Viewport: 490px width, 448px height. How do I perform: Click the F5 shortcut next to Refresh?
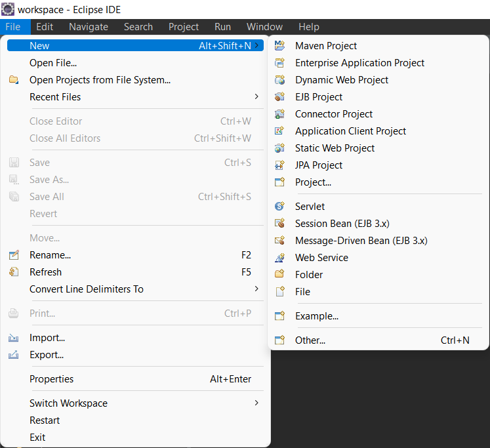[x=246, y=272]
